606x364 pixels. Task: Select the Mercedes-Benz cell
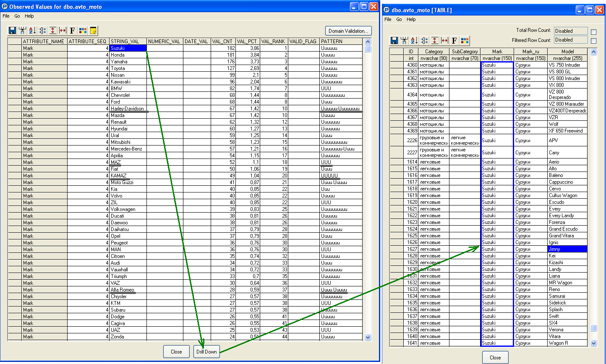pos(128,149)
